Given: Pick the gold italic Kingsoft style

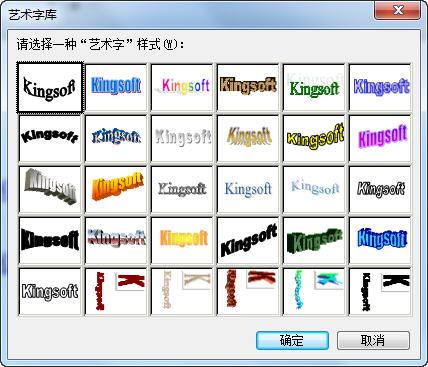Looking at the screenshot, I should (248, 138).
